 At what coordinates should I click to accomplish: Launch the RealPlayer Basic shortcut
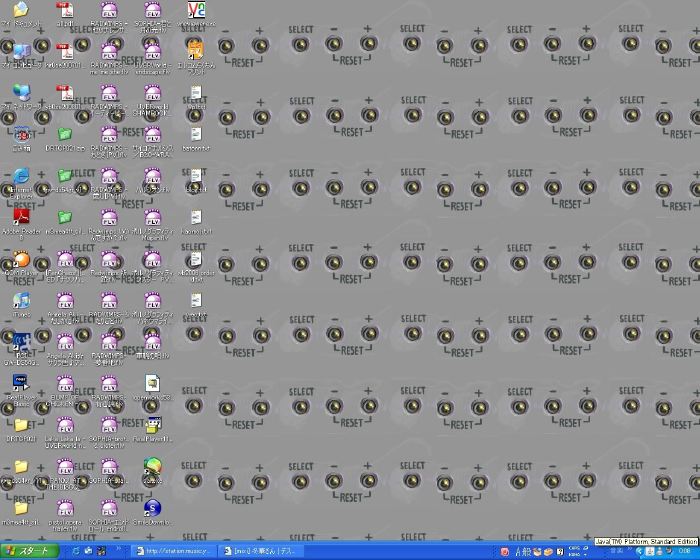pyautogui.click(x=21, y=383)
